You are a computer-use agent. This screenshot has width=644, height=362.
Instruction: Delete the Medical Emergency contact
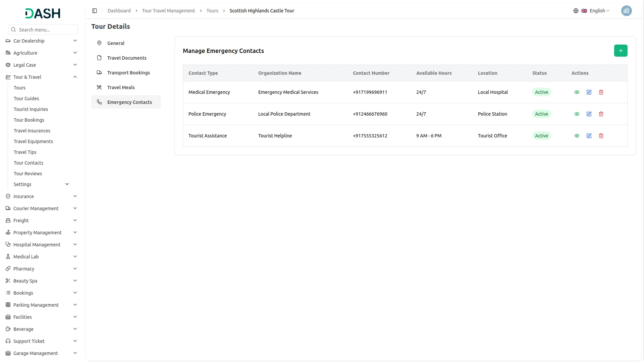click(x=601, y=92)
